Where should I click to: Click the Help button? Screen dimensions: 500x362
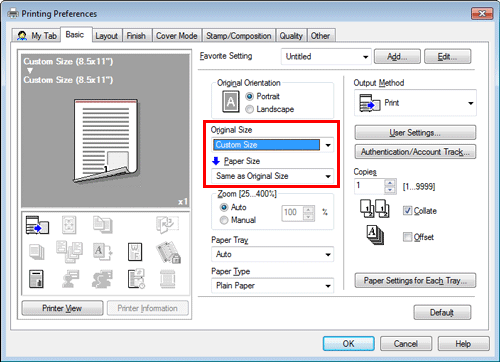click(463, 344)
